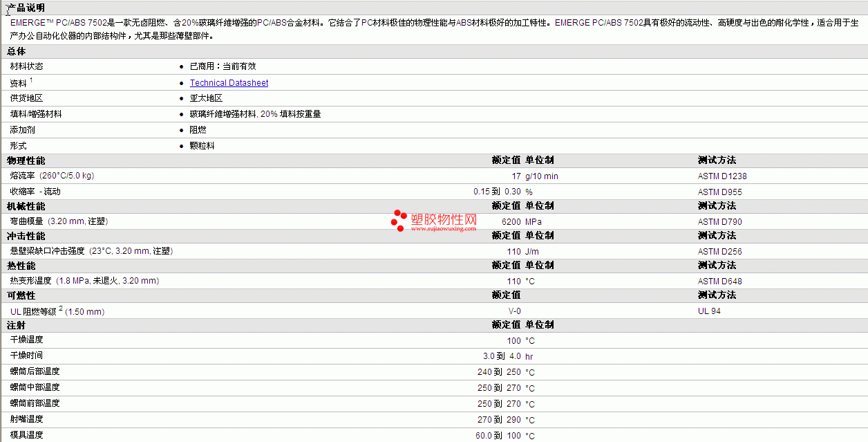Select the 材料状态 row label
Image resolution: width=868 pixels, height=442 pixels.
coord(26,66)
